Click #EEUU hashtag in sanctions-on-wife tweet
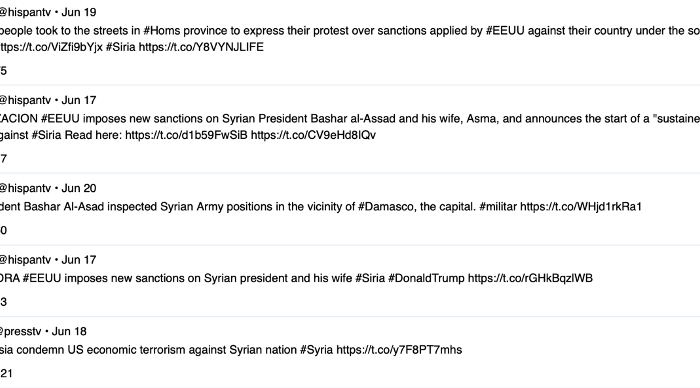 click(42, 278)
